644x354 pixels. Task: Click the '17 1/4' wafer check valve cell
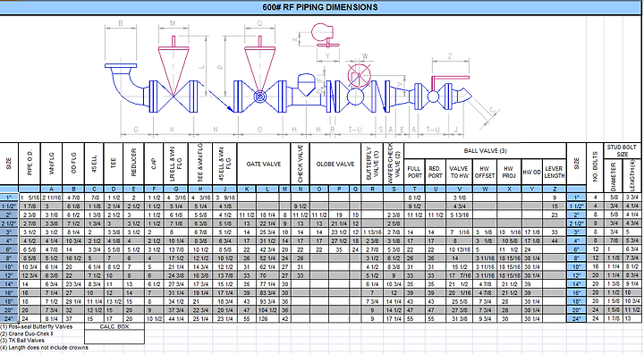[394, 318]
